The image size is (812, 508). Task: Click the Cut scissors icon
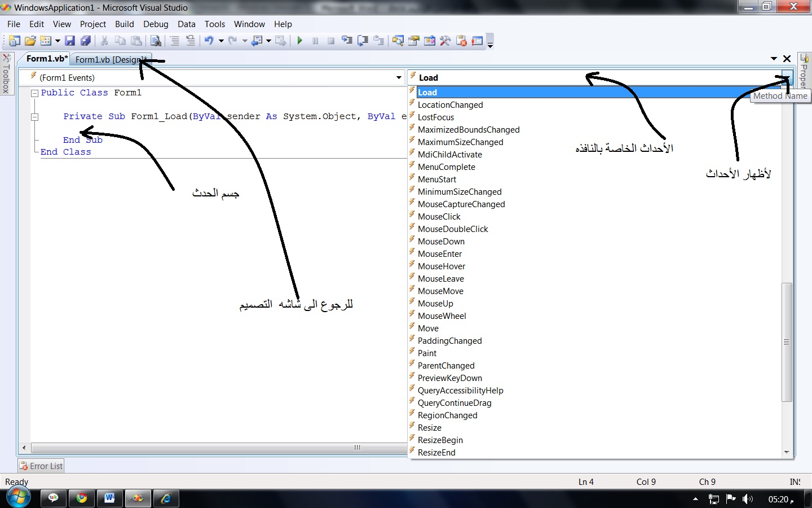[x=104, y=41]
